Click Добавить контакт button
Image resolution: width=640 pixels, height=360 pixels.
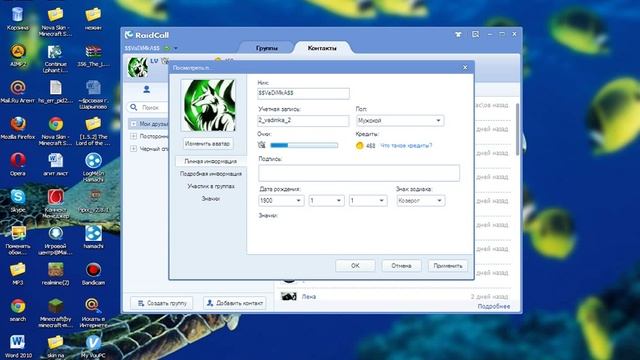pos(235,303)
